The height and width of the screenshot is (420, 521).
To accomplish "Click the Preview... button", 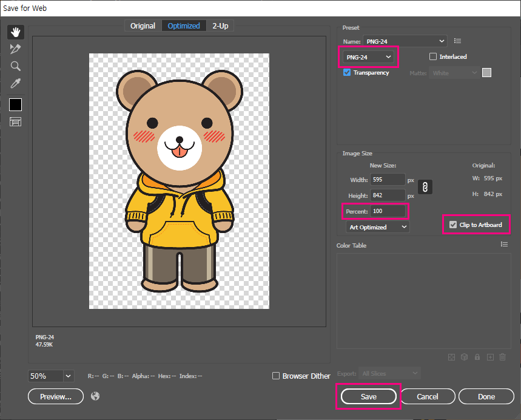I will [56, 396].
